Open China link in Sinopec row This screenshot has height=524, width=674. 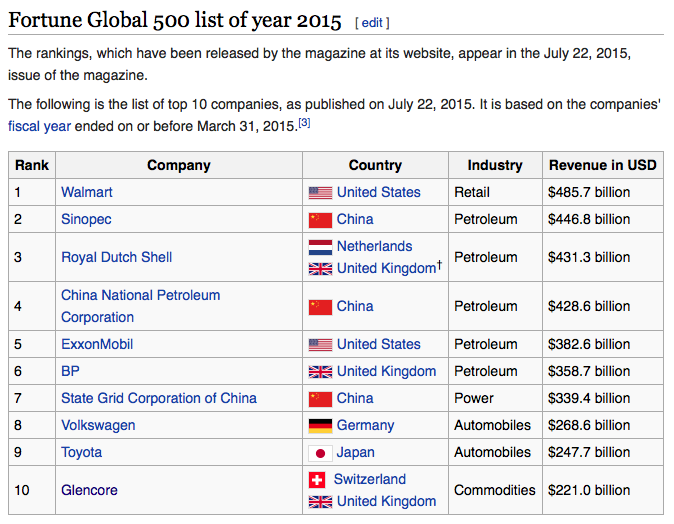(355, 219)
